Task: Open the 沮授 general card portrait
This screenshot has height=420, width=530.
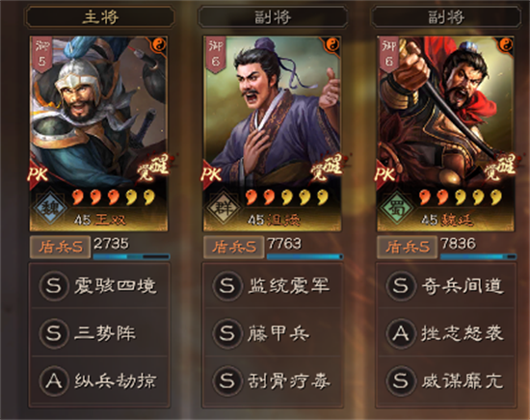Action: [272, 134]
